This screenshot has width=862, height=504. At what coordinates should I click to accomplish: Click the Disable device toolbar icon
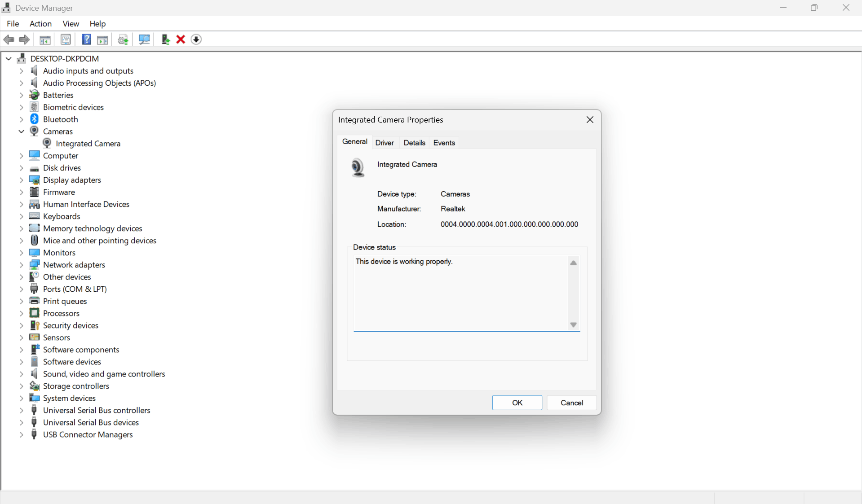pyautogui.click(x=196, y=39)
